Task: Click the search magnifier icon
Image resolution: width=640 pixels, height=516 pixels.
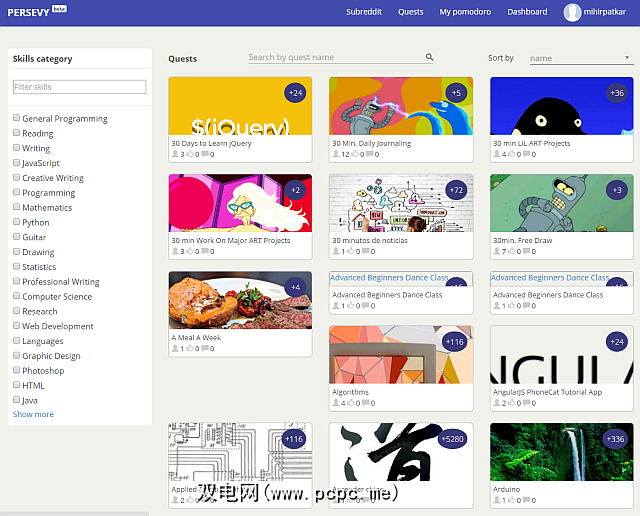Action: [430, 58]
